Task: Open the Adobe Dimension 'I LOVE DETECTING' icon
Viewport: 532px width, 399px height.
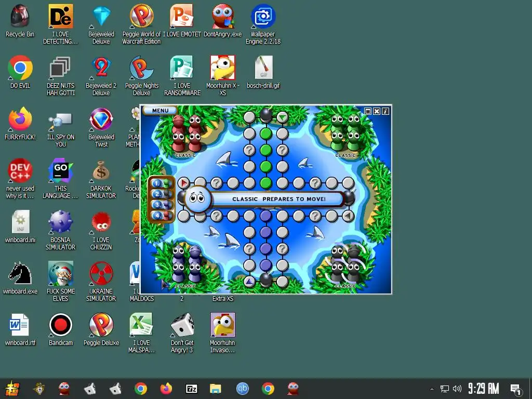Action: (x=60, y=24)
